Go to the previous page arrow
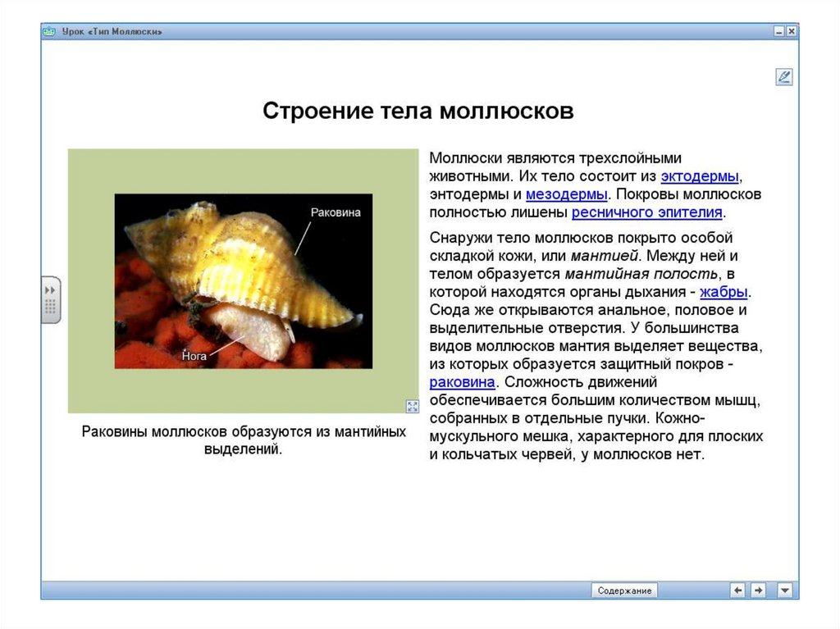840x629 pixels. 738,590
